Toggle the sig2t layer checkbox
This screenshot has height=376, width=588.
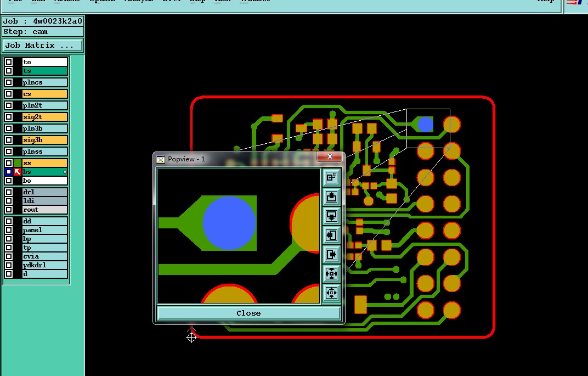(9, 117)
